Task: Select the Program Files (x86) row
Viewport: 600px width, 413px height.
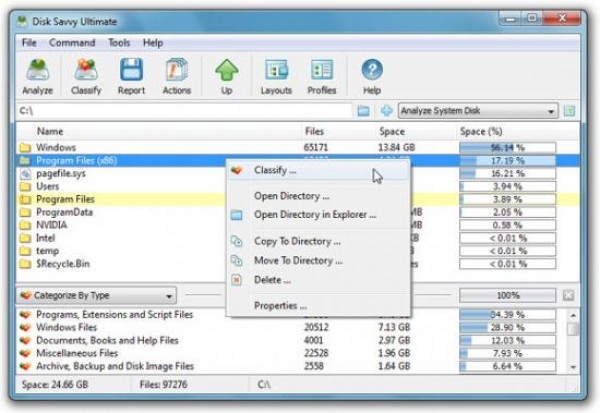Action: [x=297, y=160]
